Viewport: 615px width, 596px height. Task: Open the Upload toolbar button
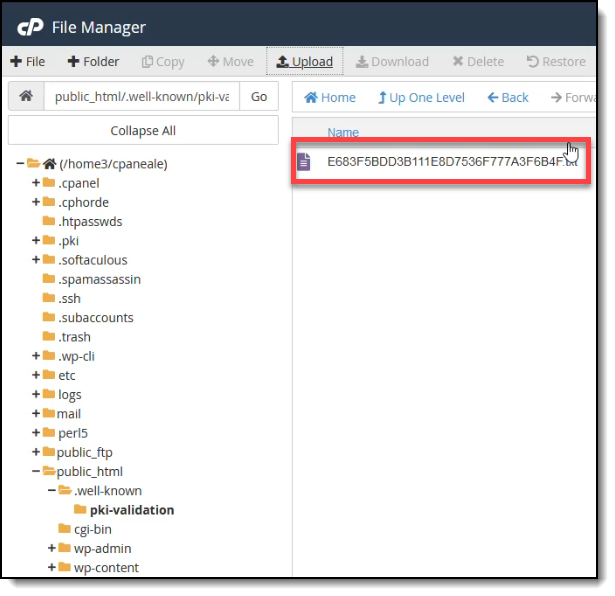point(305,61)
